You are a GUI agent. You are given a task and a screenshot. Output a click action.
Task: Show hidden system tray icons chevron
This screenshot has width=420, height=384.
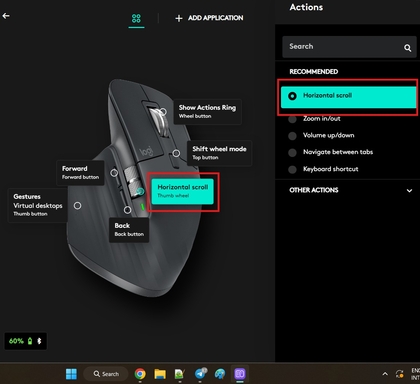click(x=385, y=374)
